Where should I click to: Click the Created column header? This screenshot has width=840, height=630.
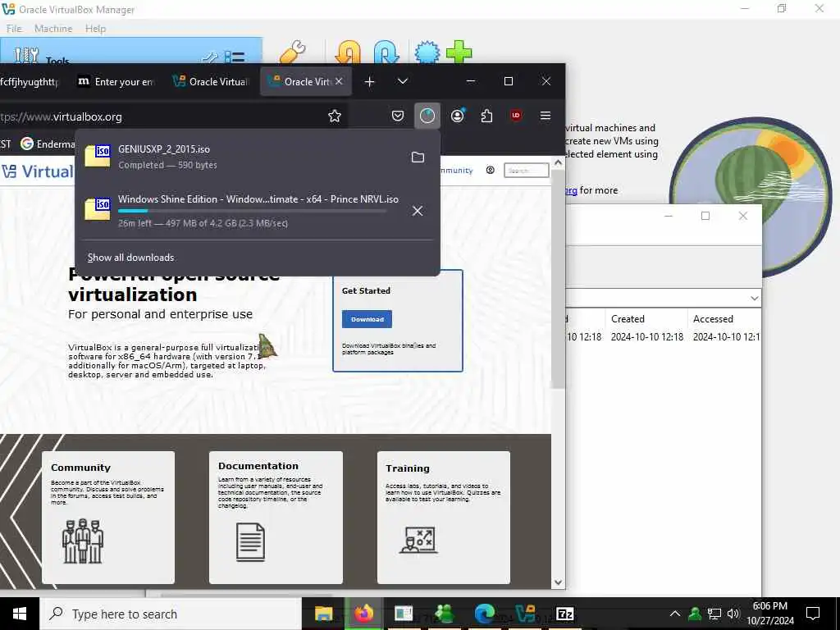[x=646, y=319]
